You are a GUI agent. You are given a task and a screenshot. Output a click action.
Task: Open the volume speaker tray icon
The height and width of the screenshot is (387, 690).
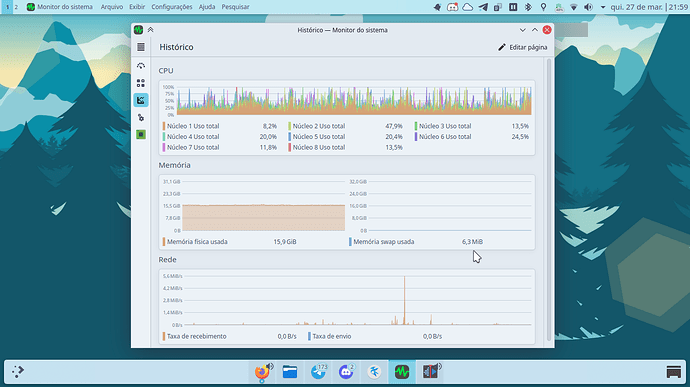(588, 7)
